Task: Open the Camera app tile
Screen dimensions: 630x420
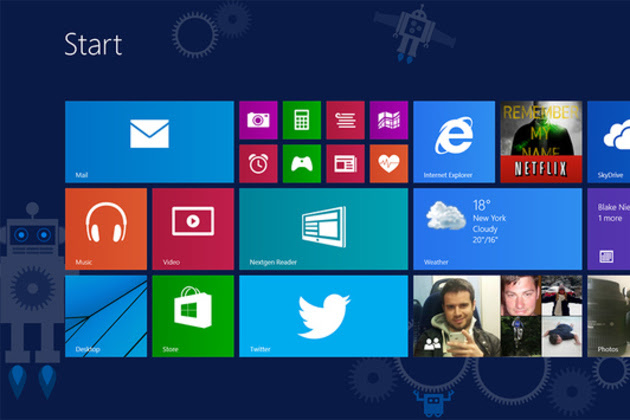Action: pos(258,120)
